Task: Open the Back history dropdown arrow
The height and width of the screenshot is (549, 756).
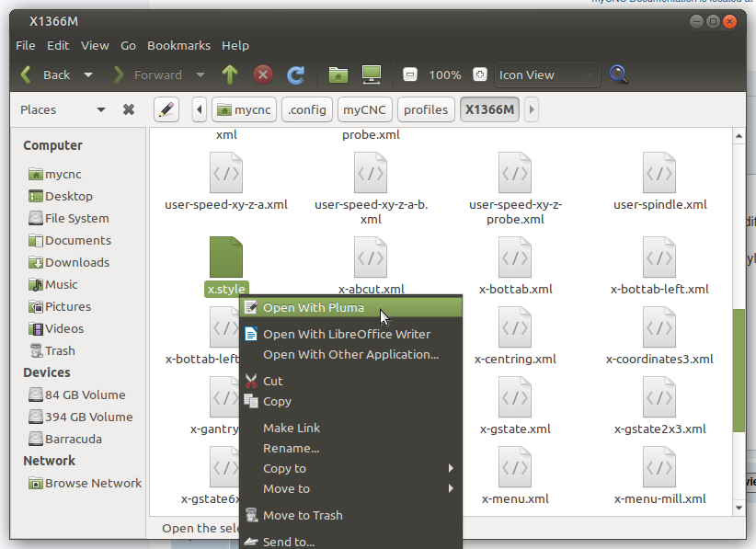Action: [88, 75]
